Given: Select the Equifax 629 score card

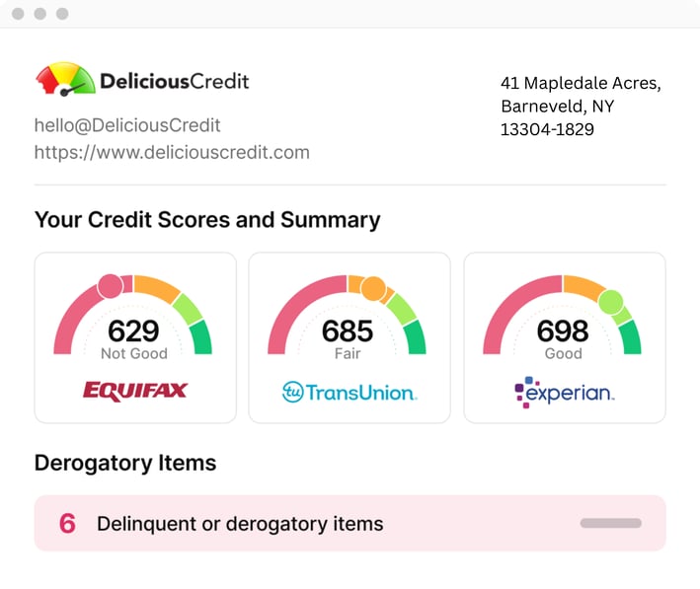Looking at the screenshot, I should (x=135, y=337).
